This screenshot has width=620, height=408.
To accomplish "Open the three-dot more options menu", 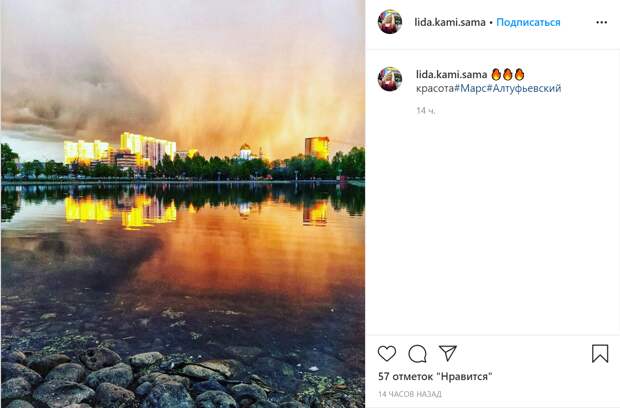I will pos(601,23).
